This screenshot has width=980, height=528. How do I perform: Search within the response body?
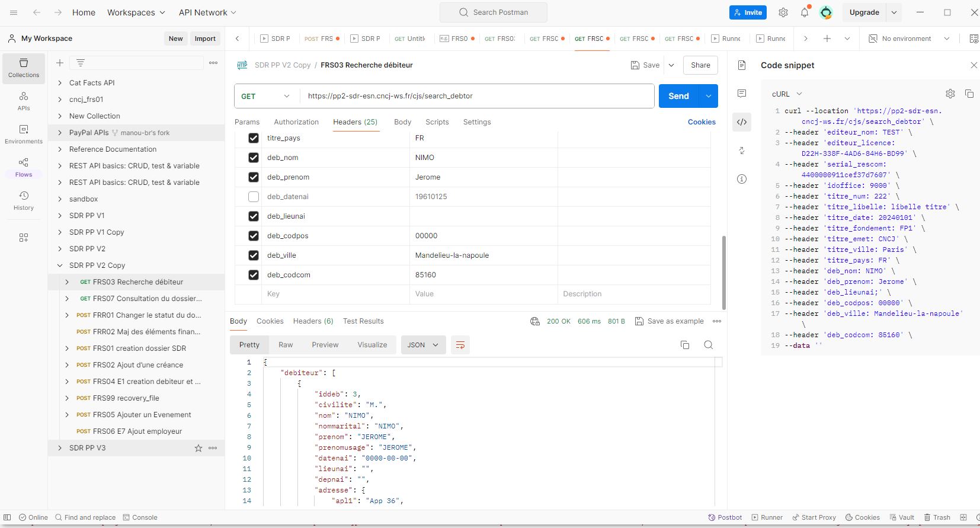click(708, 345)
